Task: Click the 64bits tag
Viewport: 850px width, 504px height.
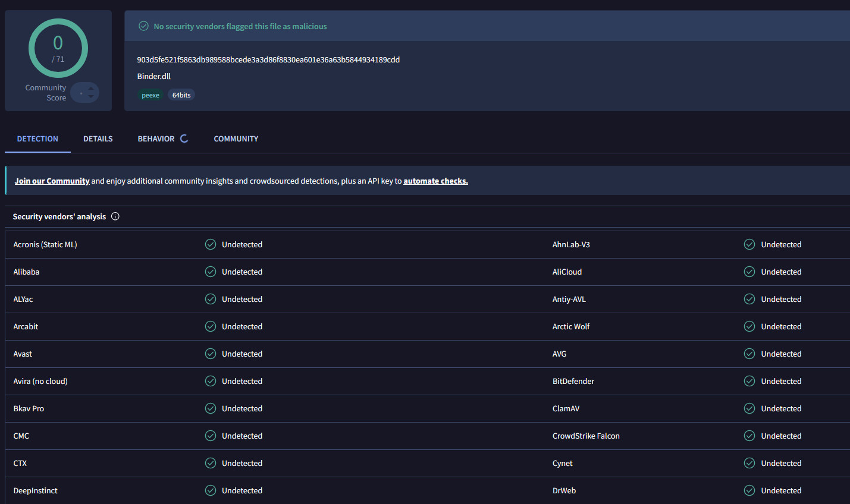Action: click(x=181, y=95)
